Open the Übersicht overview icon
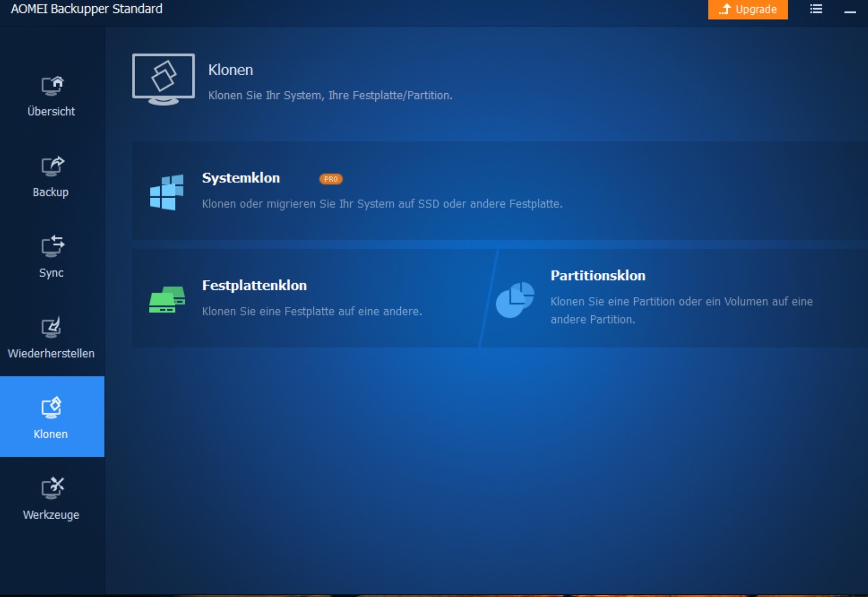868x597 pixels. tap(52, 86)
